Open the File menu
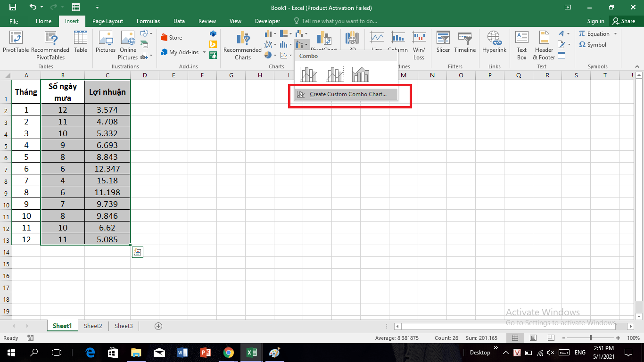644x362 pixels. pos(14,21)
